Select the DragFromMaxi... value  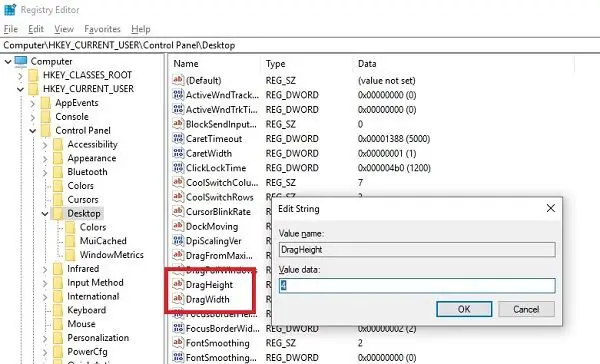[x=219, y=255]
